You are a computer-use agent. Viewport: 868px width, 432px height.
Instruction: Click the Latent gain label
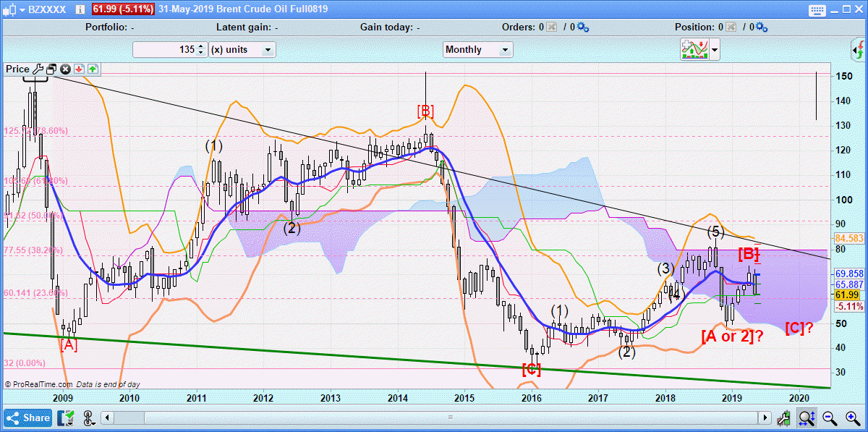click(244, 27)
